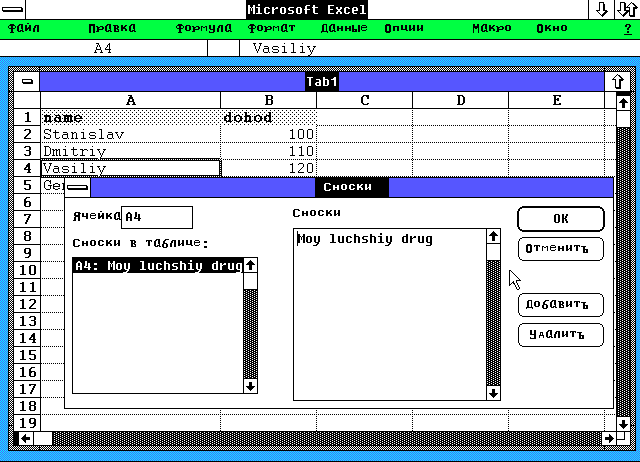Open the Макро menu
The image size is (640, 462).
[491, 28]
